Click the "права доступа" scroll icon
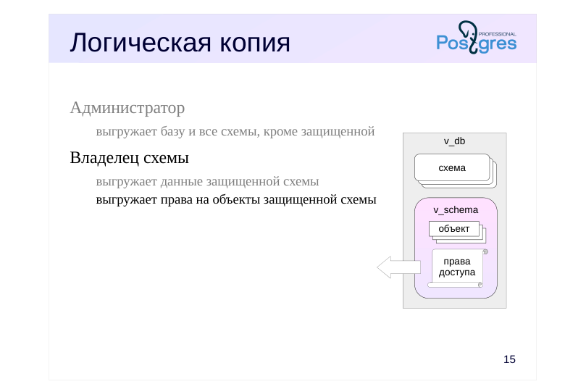This screenshot has width=586, height=392. (458, 268)
